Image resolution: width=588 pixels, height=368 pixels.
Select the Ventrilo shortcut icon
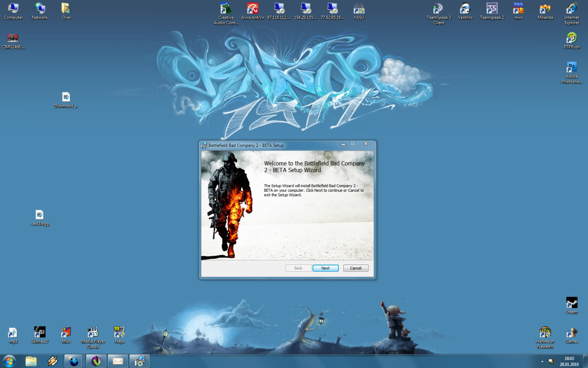465,11
